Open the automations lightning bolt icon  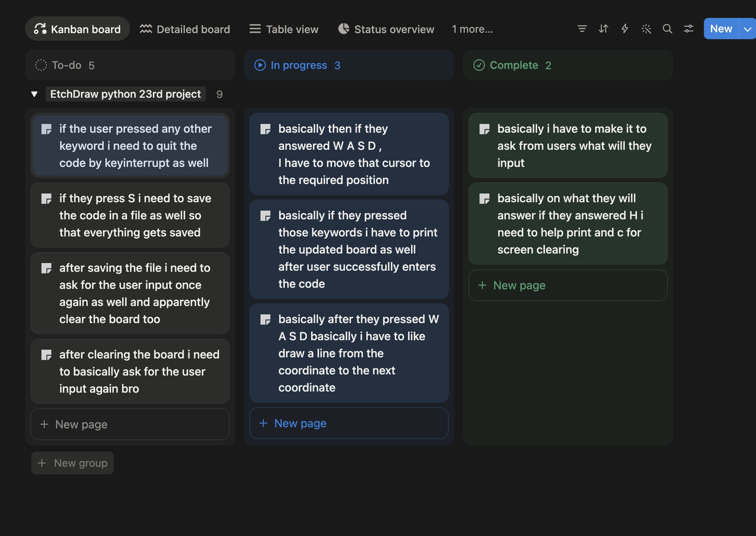tap(624, 29)
